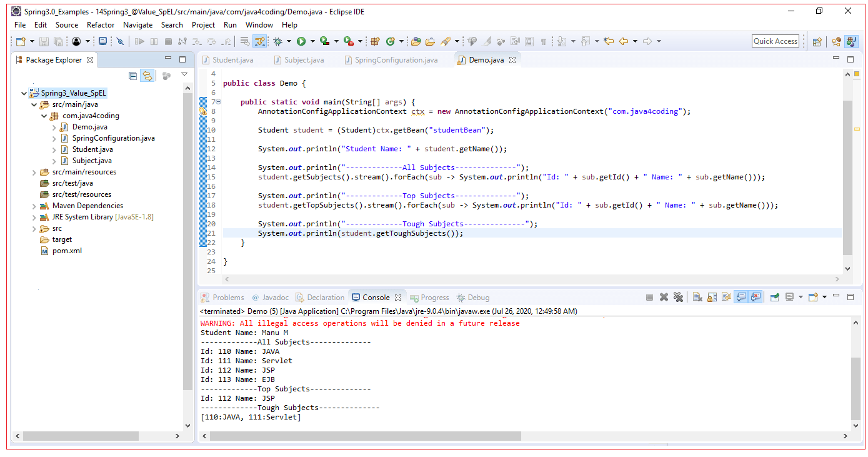The image size is (868, 457).
Task: Open a new Java project wizard icon
Action: (x=21, y=41)
